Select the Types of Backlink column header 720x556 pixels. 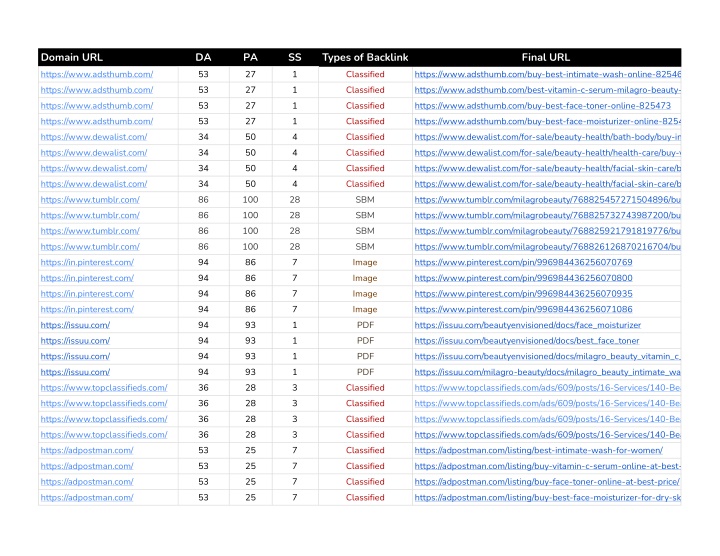[365, 57]
